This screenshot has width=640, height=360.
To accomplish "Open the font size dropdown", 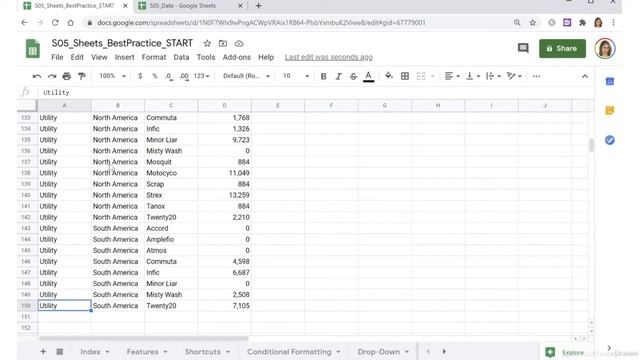I will tap(296, 76).
